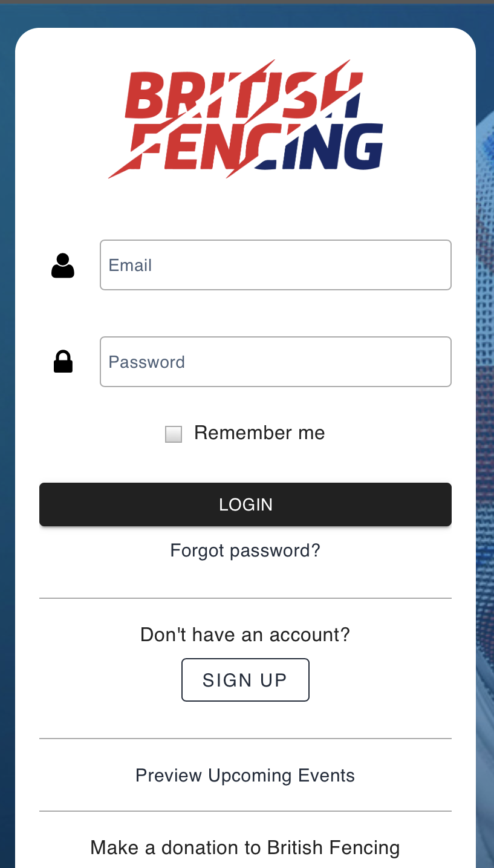
Task: Click the divider line above Preview Upcoming Events
Action: 245,739
